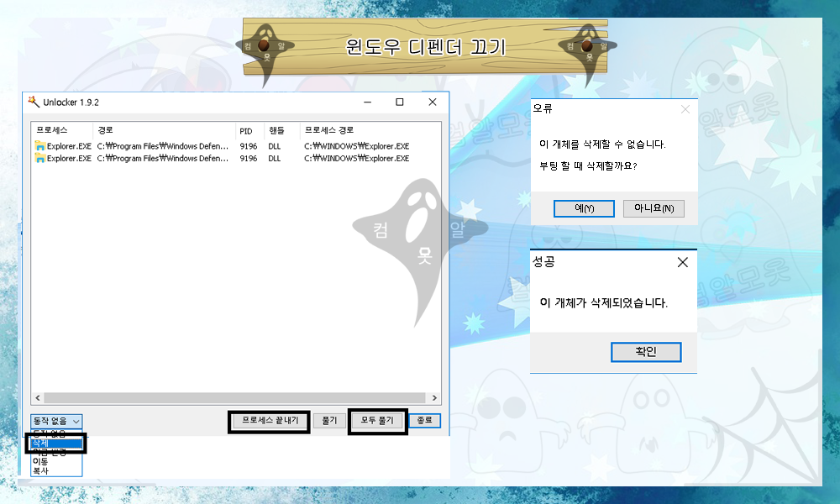Select the second row's Windows Defender path cell
This screenshot has width=840, height=504.
[163, 158]
